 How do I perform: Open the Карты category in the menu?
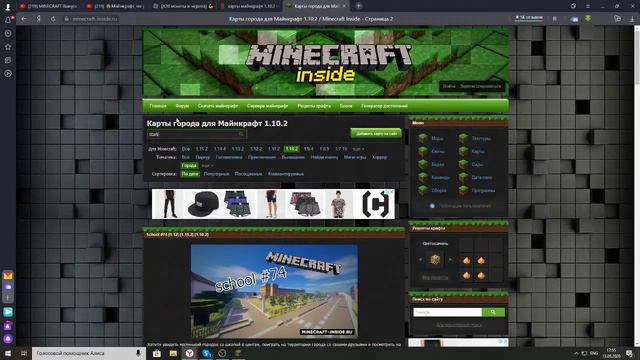tap(478, 151)
